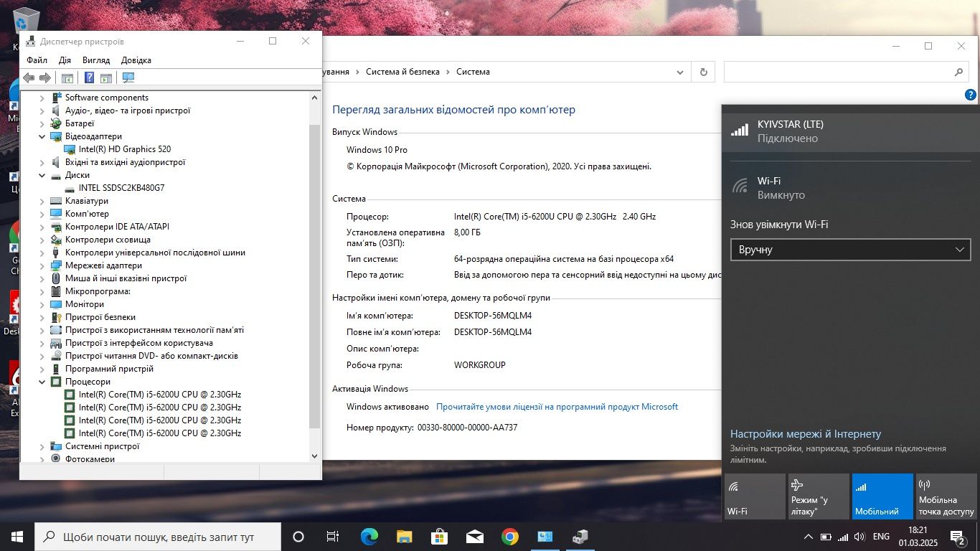The height and width of the screenshot is (551, 980).
Task: Open the Action Center notifications icon
Action: pos(958,537)
